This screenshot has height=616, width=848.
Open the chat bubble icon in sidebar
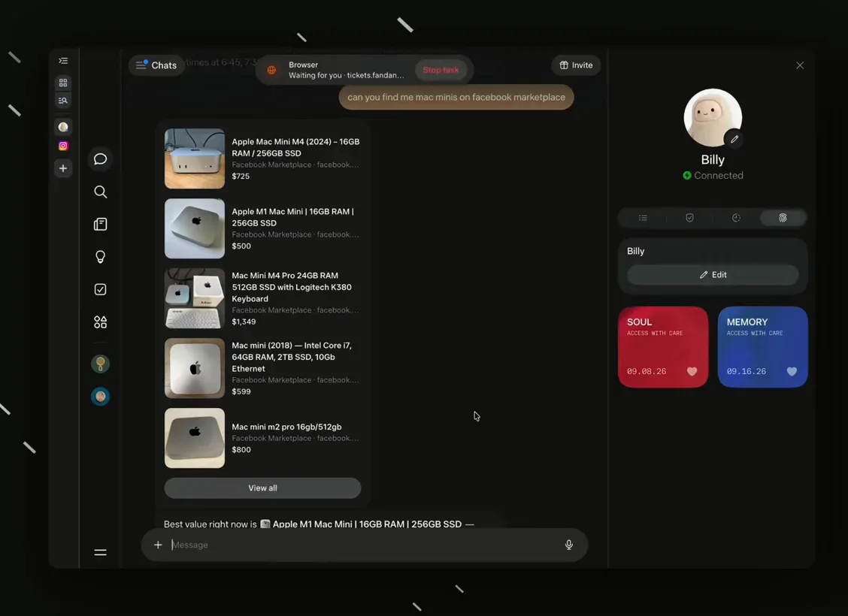[x=101, y=159]
